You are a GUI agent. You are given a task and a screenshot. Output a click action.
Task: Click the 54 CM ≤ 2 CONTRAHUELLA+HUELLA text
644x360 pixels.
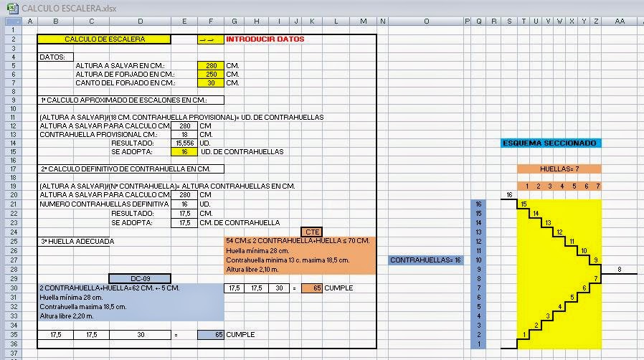point(298,241)
